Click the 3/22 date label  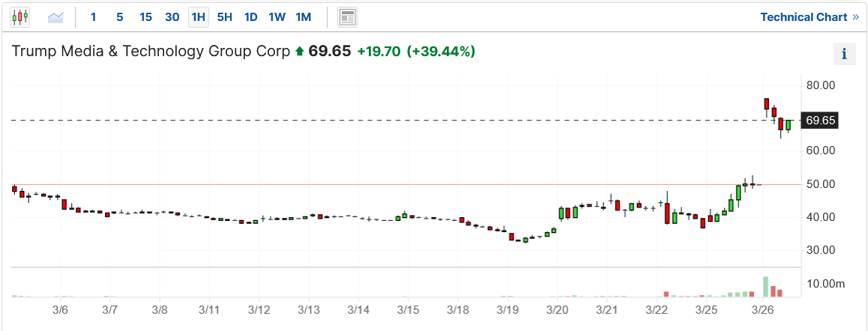[x=657, y=309]
